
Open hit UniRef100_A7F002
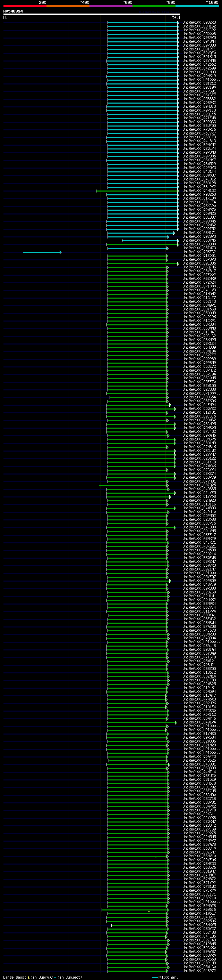coord(199,275)
